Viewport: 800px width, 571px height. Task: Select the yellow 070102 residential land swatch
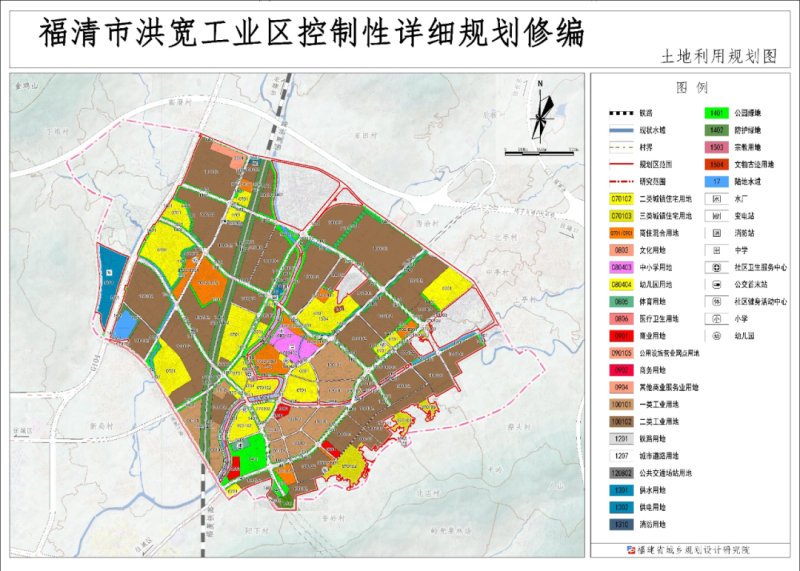[621, 199]
